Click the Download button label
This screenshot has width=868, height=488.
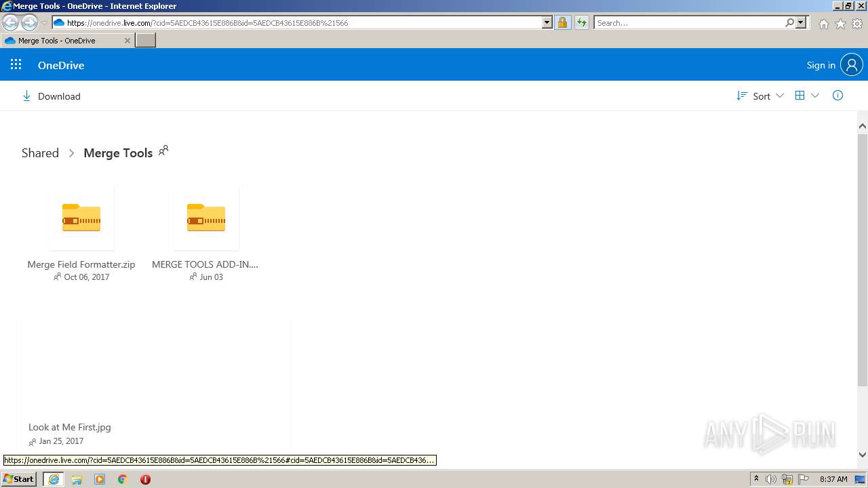coord(59,96)
